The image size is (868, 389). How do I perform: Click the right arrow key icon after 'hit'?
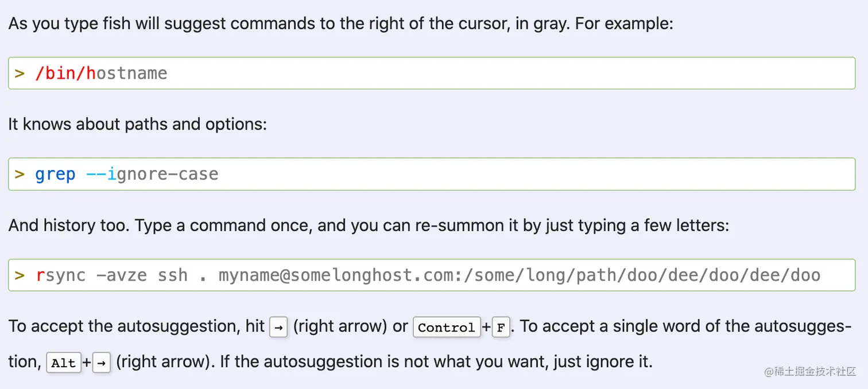coord(278,327)
